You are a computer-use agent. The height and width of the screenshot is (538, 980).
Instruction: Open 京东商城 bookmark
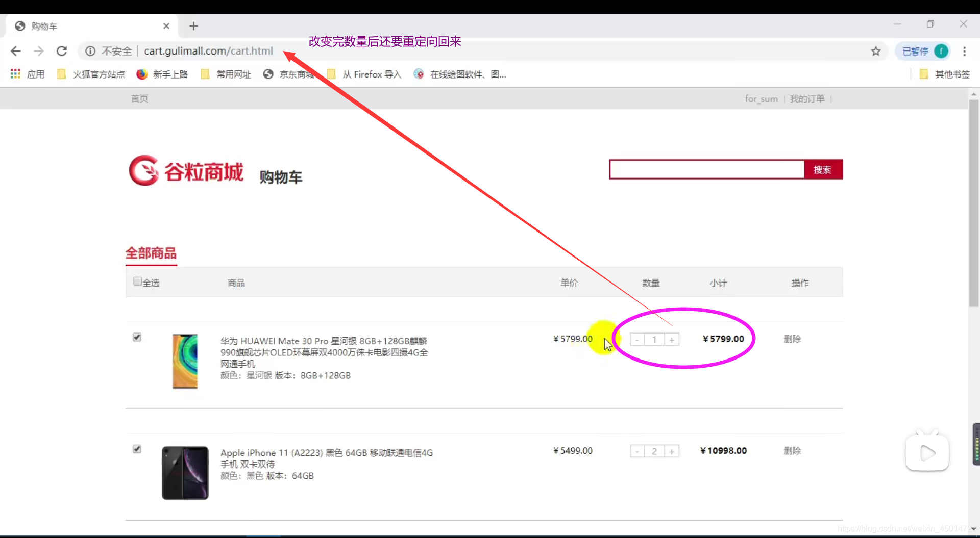289,74
